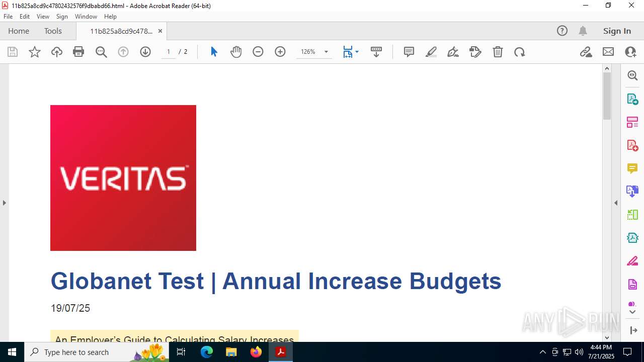Click the edit stamp tool icon

[475, 52]
